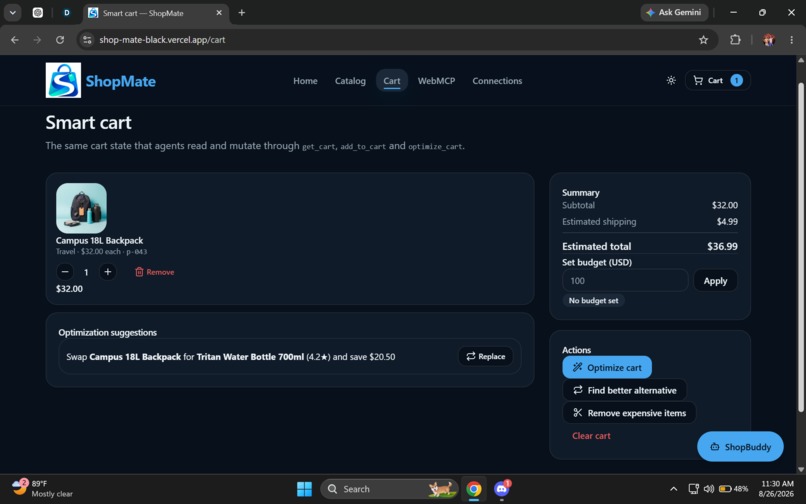
Task: Open the Catalog nav link
Action: click(x=350, y=81)
